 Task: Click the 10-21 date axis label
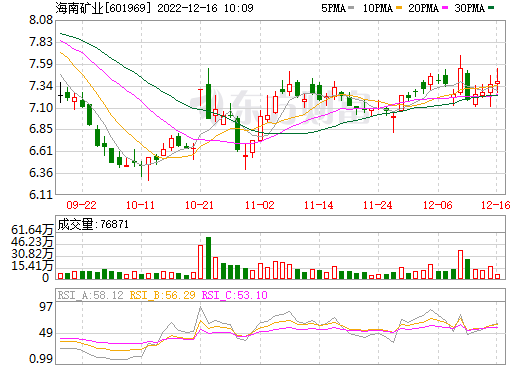(199, 205)
